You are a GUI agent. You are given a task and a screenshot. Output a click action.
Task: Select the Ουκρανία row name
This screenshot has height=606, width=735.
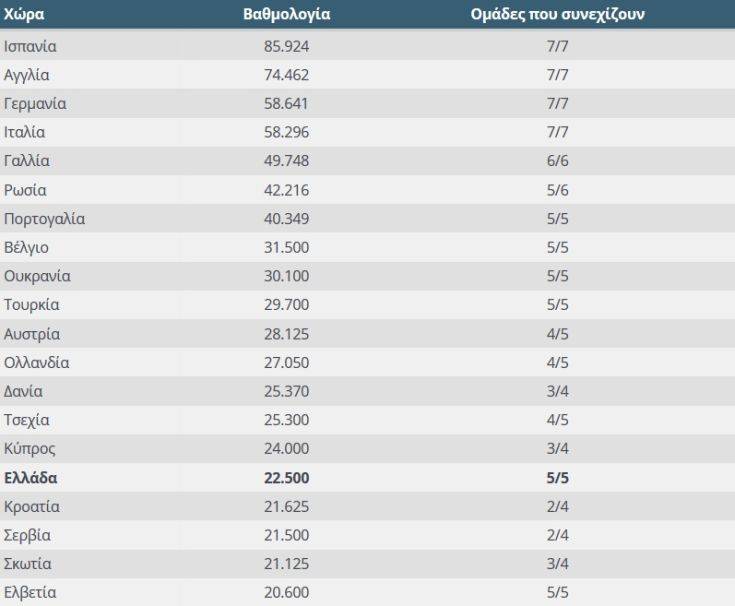[37, 277]
